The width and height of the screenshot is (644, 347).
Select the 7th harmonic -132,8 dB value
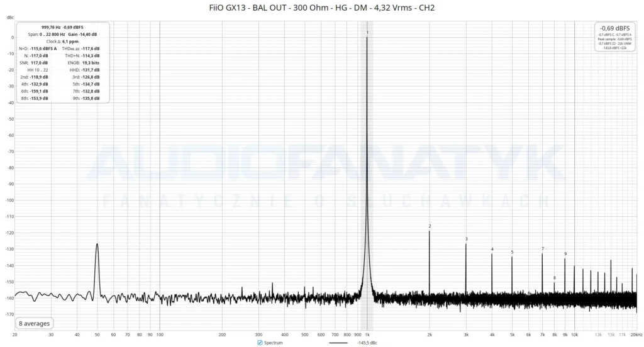91,91
